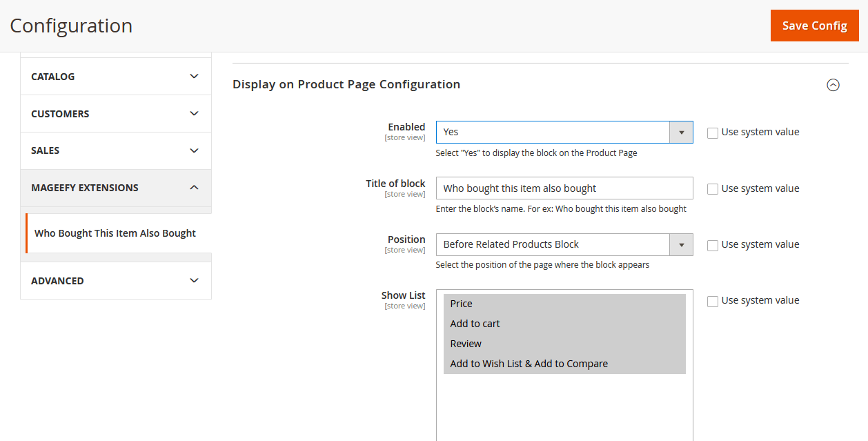This screenshot has height=441, width=868.
Task: Click the Save Config button
Action: tap(814, 26)
